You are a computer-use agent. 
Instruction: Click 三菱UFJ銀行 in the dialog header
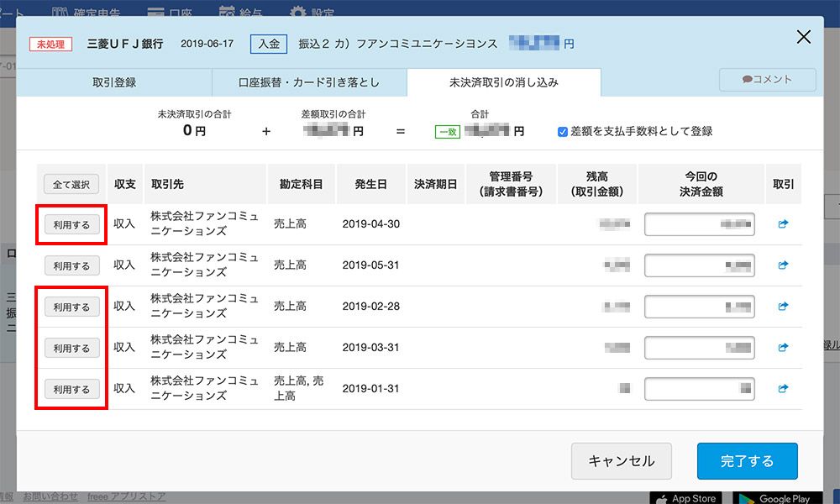[x=125, y=44]
